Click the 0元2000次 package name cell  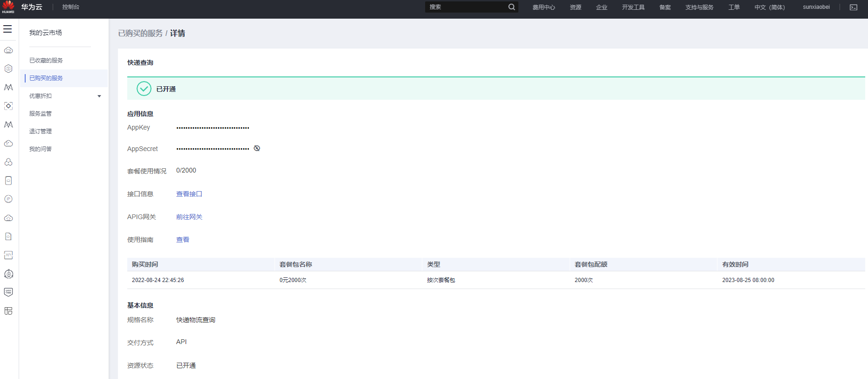point(293,280)
